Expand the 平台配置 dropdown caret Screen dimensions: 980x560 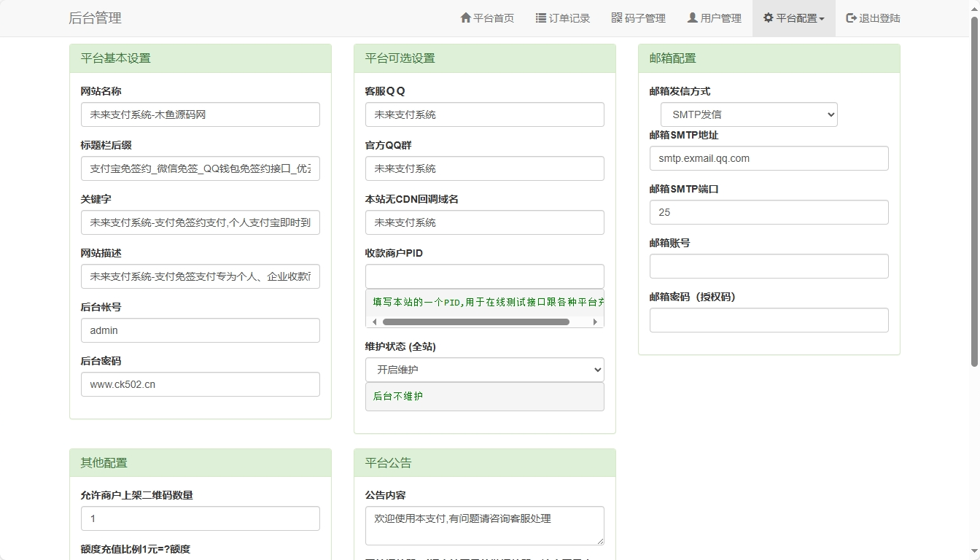(822, 19)
